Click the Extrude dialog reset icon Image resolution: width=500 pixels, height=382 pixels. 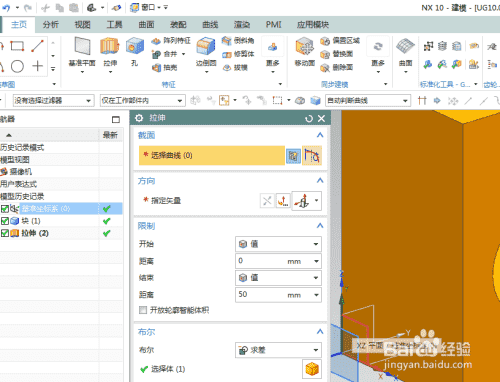pos(309,118)
